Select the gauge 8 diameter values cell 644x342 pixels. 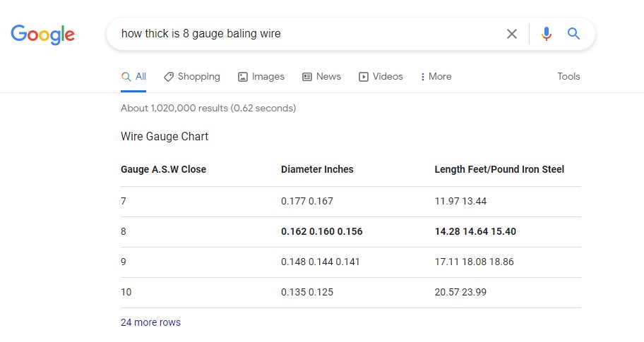(x=321, y=231)
